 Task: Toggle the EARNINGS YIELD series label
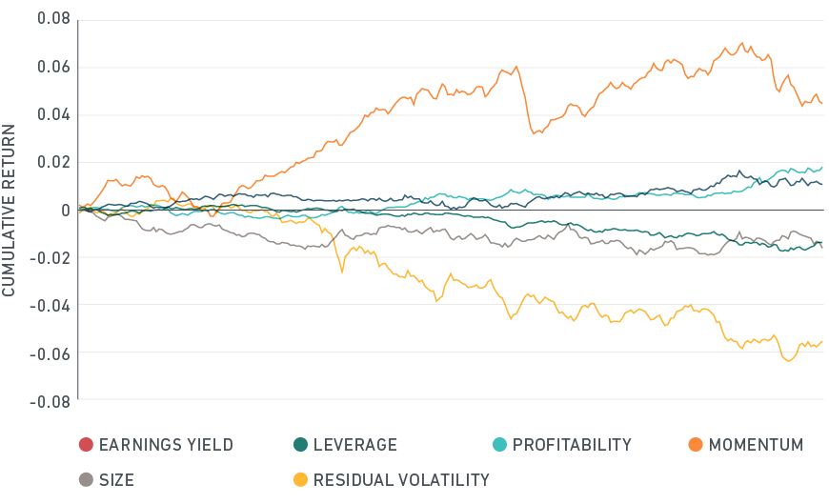(x=166, y=445)
